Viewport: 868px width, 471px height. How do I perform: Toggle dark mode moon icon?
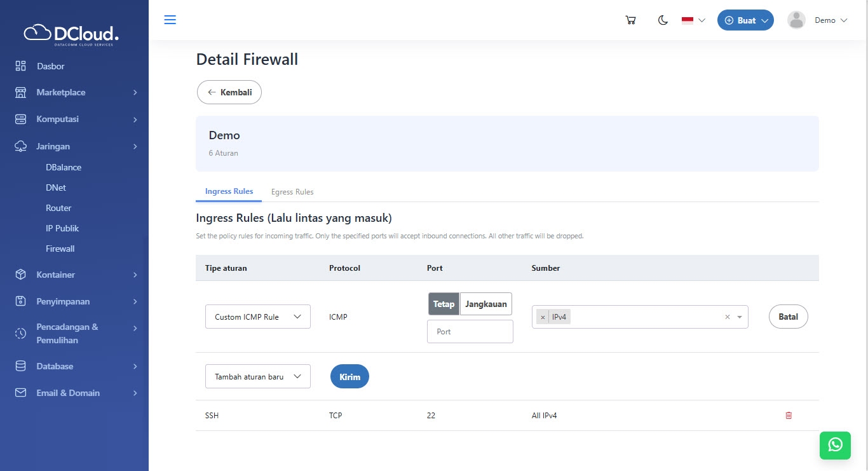[663, 20]
